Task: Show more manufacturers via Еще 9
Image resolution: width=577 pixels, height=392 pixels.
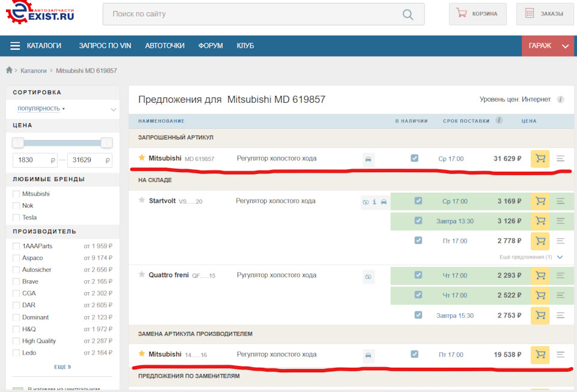Action: pos(63,367)
